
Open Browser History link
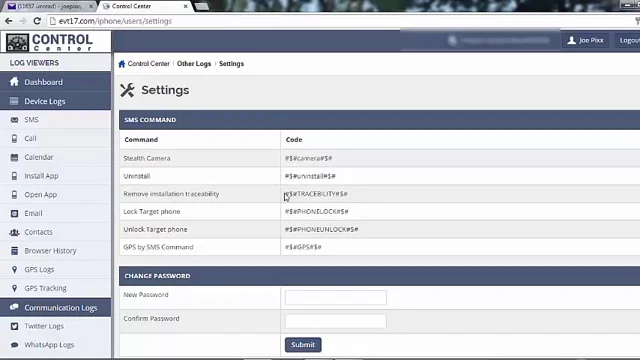(x=50, y=251)
